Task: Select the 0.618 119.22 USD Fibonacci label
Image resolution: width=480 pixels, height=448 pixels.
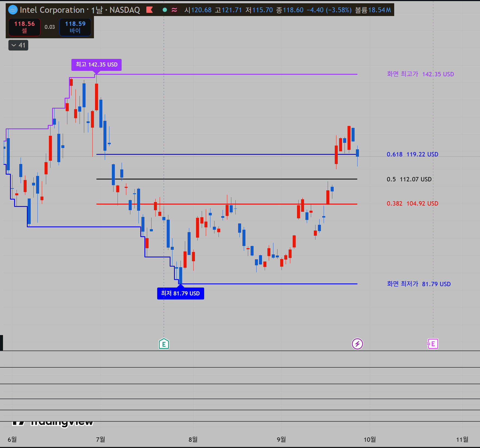Action: click(x=412, y=154)
